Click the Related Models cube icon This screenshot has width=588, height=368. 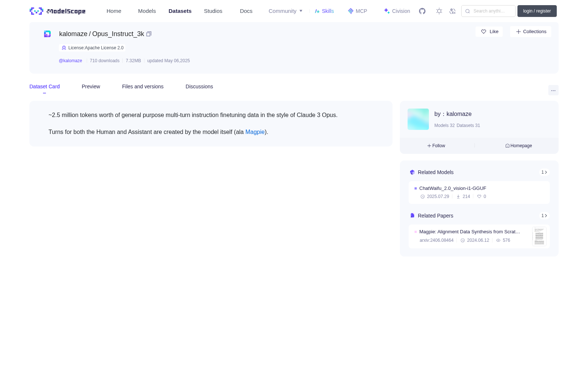[412, 172]
